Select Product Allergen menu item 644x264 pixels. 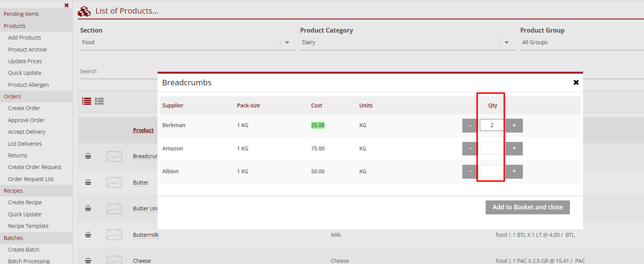28,85
